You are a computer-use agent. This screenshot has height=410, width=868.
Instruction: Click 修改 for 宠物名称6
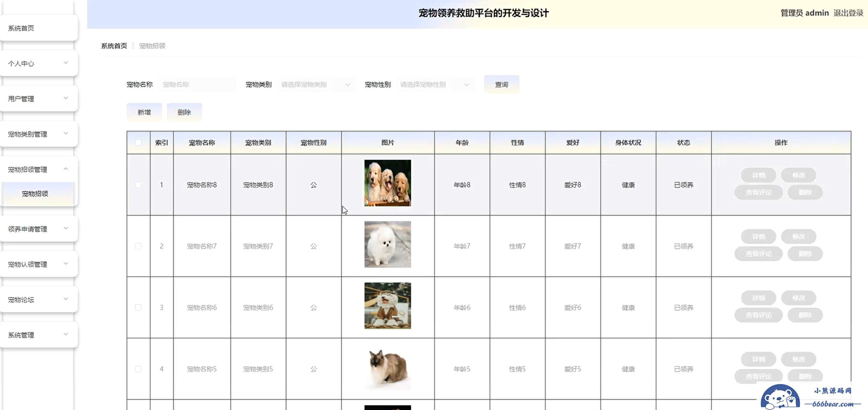point(799,298)
